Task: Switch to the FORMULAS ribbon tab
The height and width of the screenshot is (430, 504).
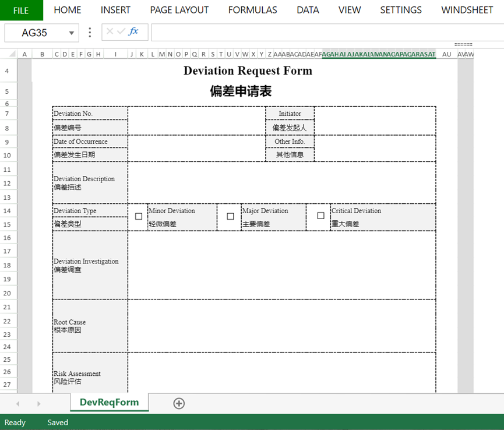Action: pos(252,10)
